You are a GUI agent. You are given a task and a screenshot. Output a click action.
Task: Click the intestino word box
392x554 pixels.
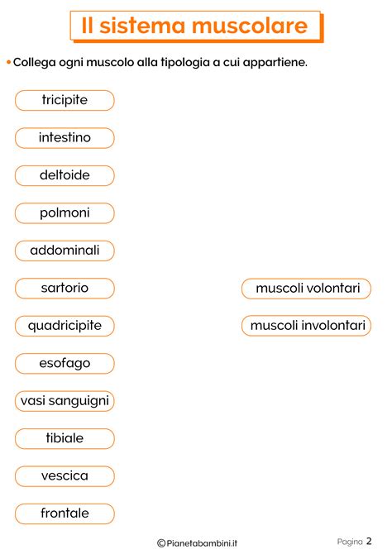[x=65, y=138]
